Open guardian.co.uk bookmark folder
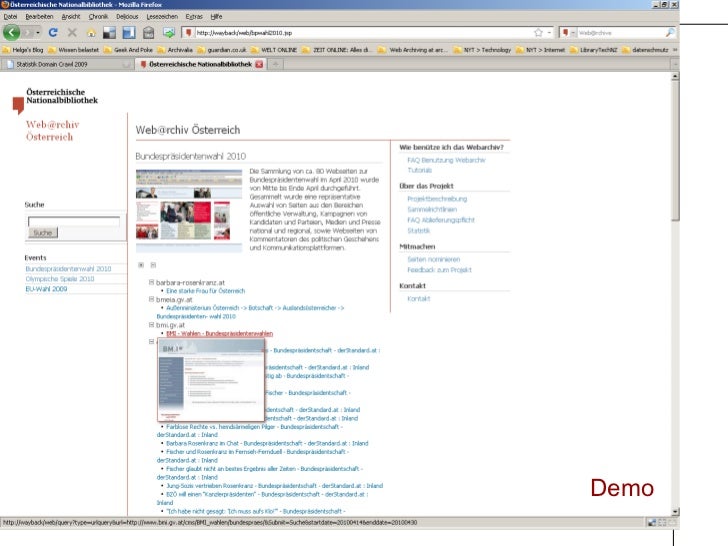This screenshot has width=728, height=546. (221, 50)
